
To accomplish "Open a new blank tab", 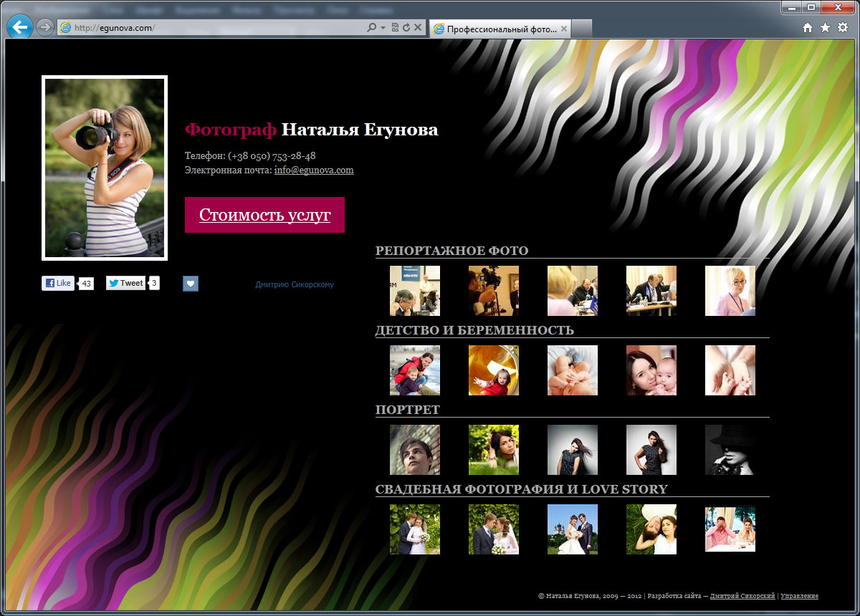I will click(x=583, y=29).
